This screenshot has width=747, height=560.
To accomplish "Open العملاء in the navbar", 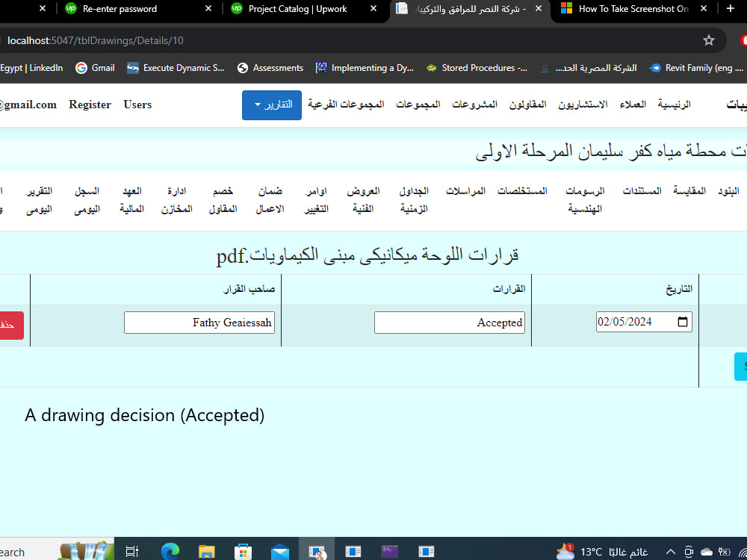I will (x=633, y=105).
